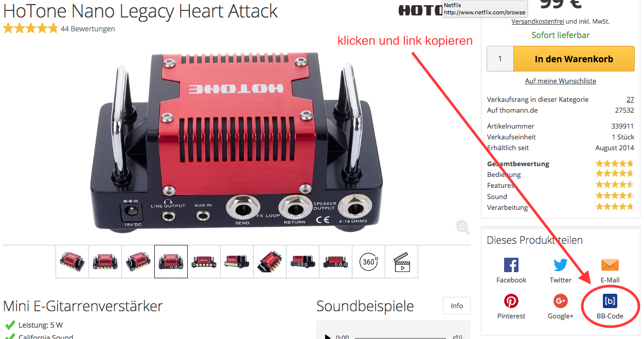The height and width of the screenshot is (339, 644).
Task: Zoom product image with magnifier icon
Action: [x=462, y=226]
